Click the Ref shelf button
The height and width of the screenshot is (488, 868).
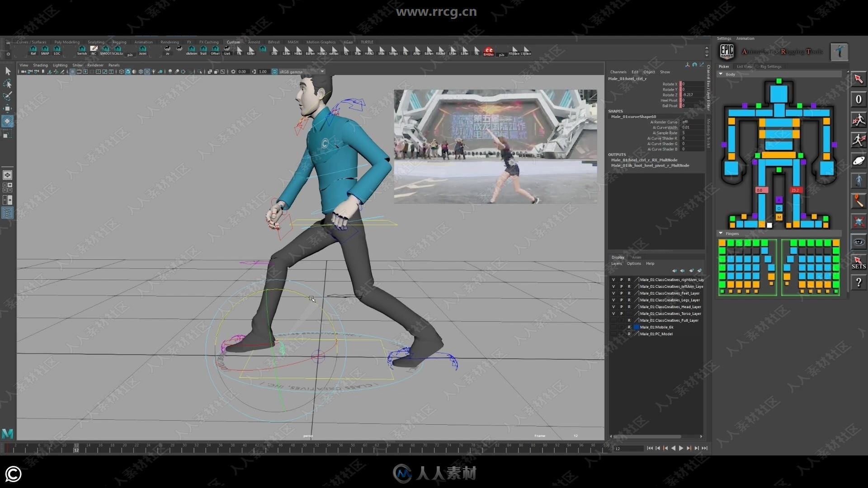click(33, 50)
